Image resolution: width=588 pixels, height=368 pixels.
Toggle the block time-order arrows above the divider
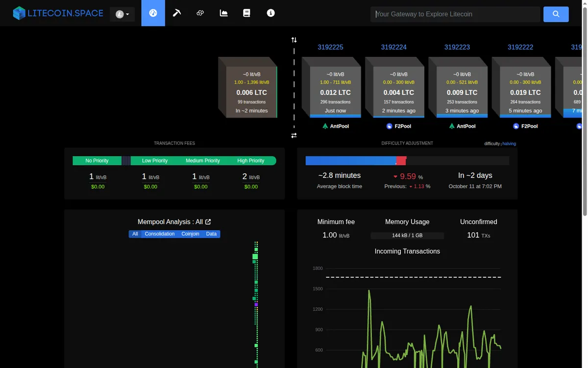(294, 40)
